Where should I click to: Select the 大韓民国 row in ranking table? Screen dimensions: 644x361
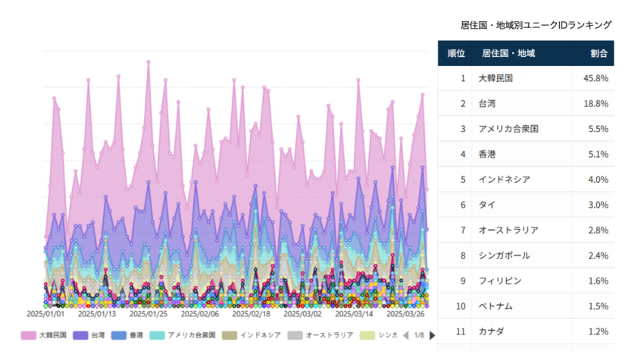(526, 78)
